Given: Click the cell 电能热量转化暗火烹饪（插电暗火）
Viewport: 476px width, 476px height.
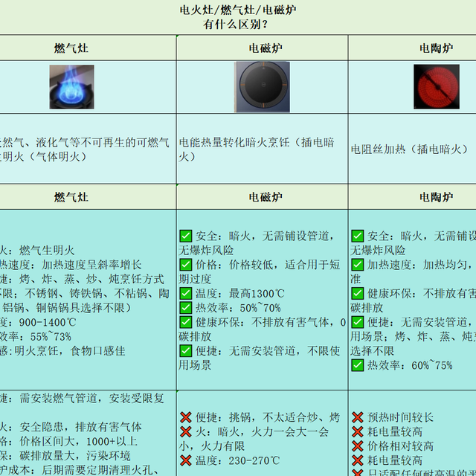Looking at the screenshot, I should coord(263,149).
